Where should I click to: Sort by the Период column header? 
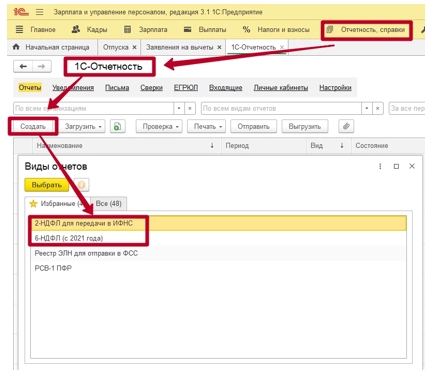264,146
